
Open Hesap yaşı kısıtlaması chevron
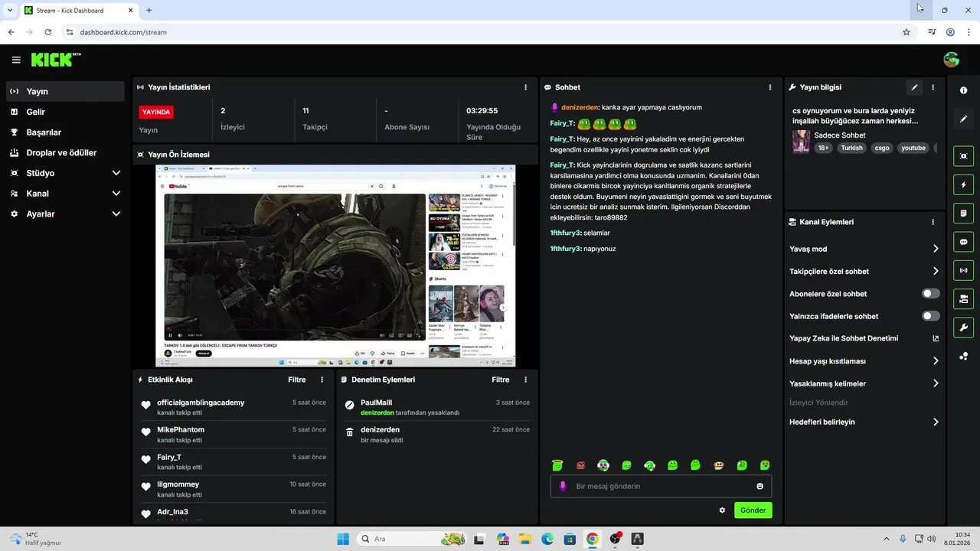coord(936,361)
